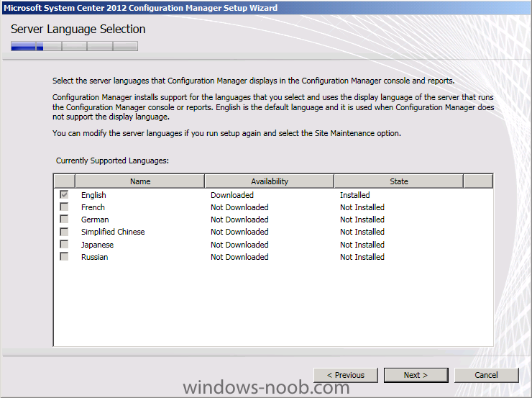The image size is (532, 398).
Task: Click French's Not Downloaded cell
Action: click(239, 207)
